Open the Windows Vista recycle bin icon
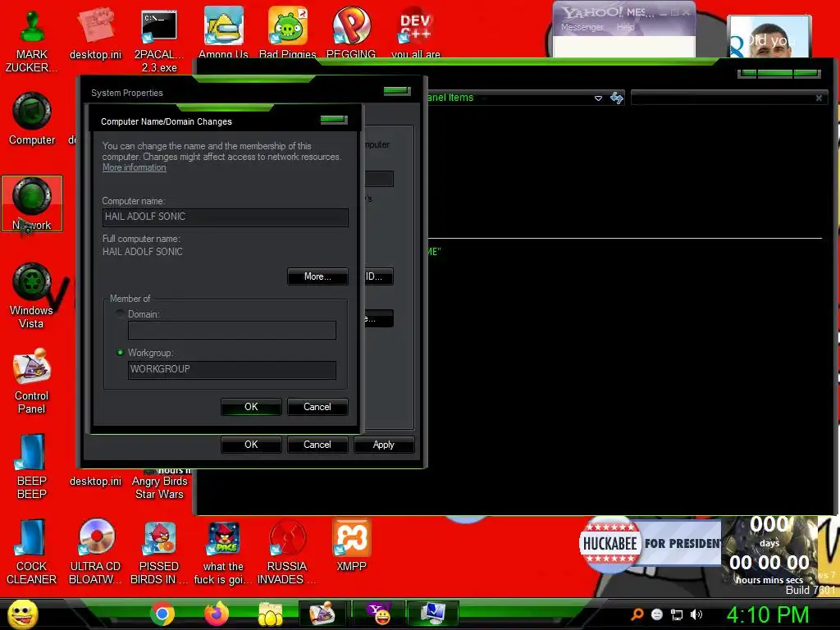 [x=32, y=295]
